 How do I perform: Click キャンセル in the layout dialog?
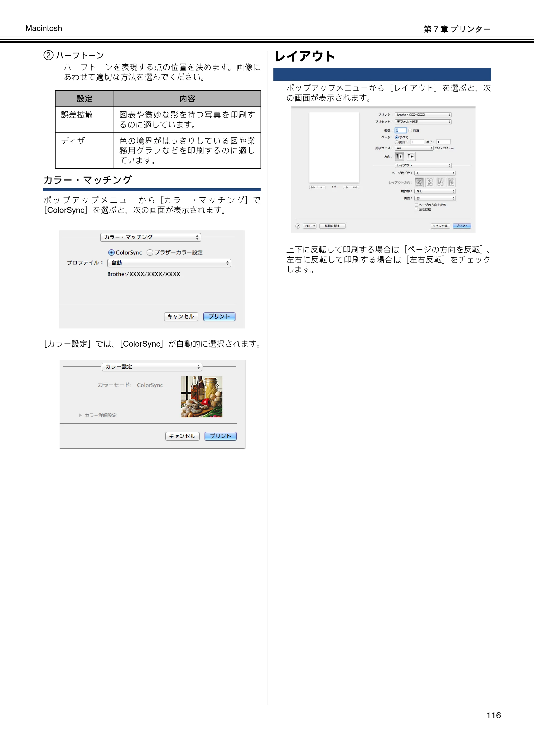click(x=440, y=226)
